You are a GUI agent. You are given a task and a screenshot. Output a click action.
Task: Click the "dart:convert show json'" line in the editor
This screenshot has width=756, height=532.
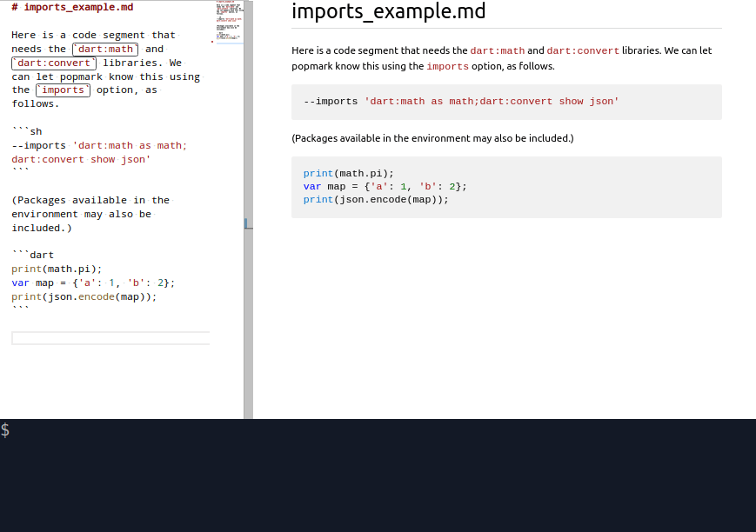[81, 159]
